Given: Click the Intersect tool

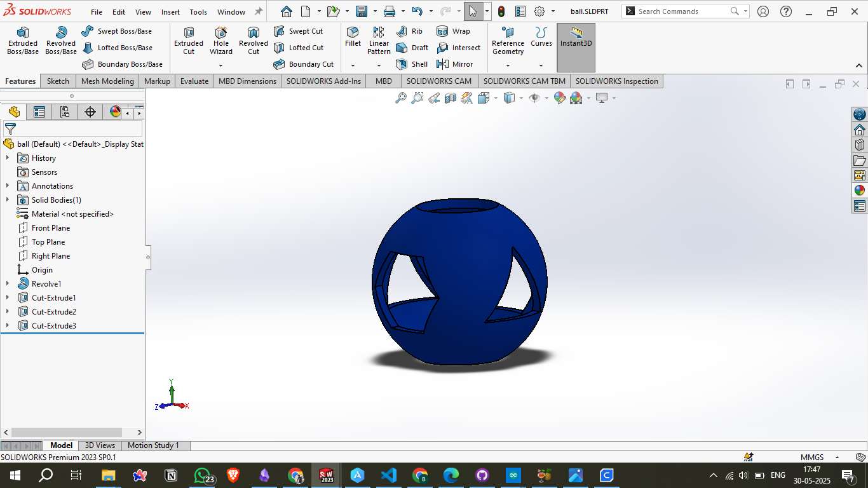Looking at the screenshot, I should (459, 48).
